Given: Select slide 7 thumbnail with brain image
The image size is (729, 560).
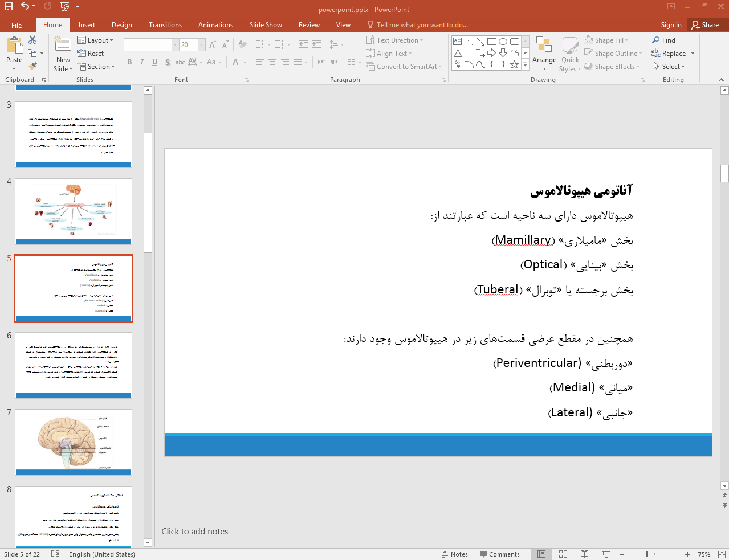Looking at the screenshot, I should [74, 442].
